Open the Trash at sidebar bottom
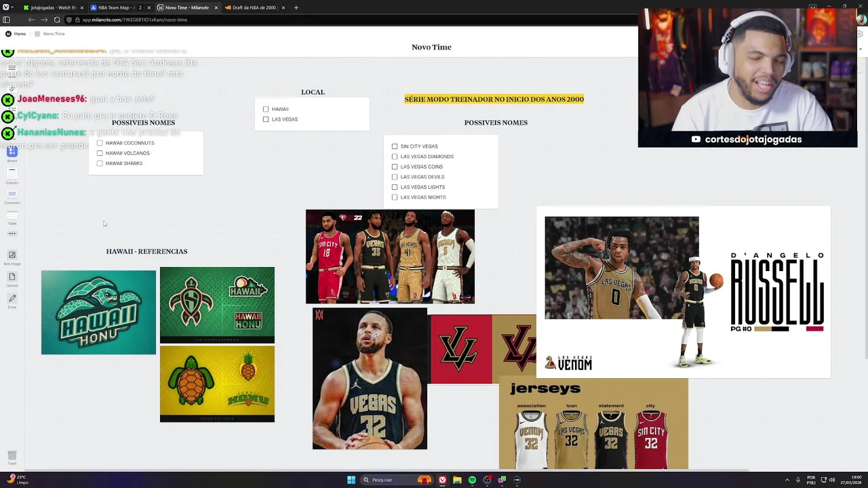The height and width of the screenshot is (488, 868). coord(12,457)
